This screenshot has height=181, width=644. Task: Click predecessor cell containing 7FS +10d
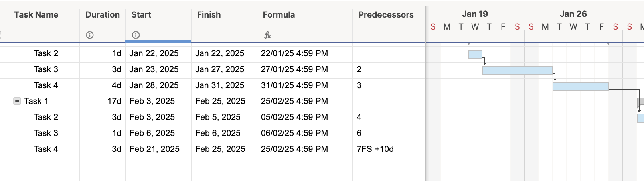pyautogui.click(x=389, y=149)
